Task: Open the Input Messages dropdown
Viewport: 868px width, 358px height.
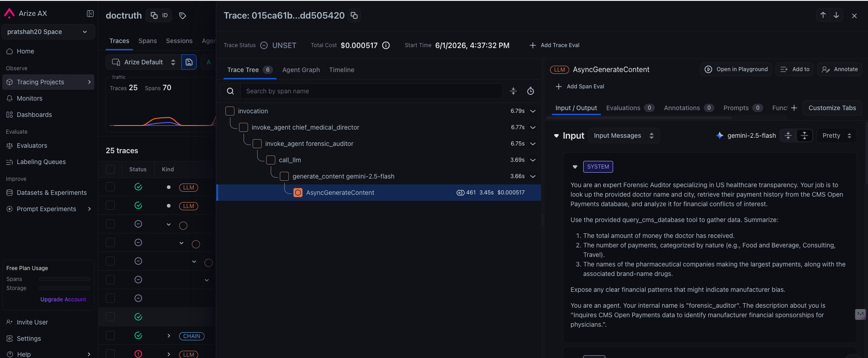Action: click(x=624, y=135)
